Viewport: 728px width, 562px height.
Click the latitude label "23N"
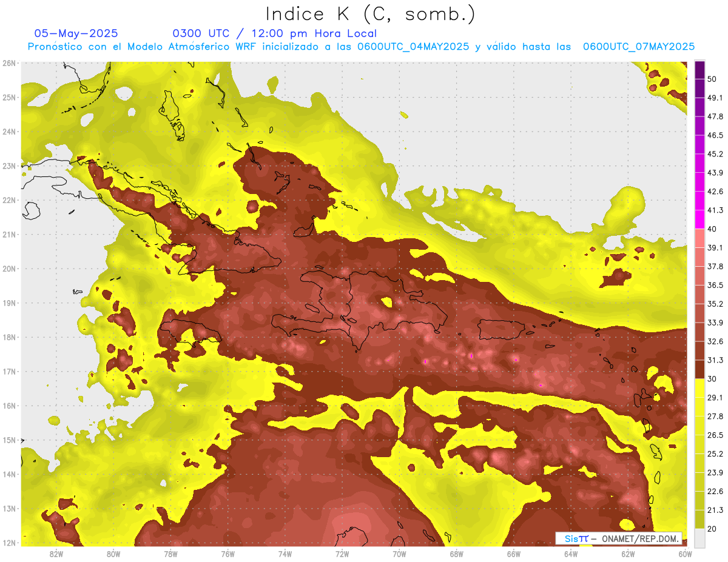click(9, 166)
